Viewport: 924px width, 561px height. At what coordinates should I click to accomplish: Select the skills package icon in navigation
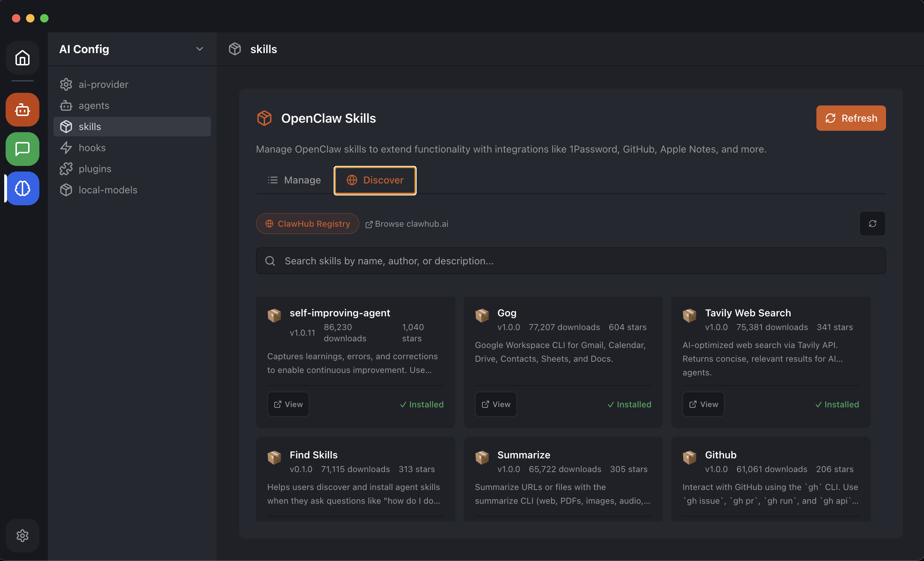[x=66, y=127]
